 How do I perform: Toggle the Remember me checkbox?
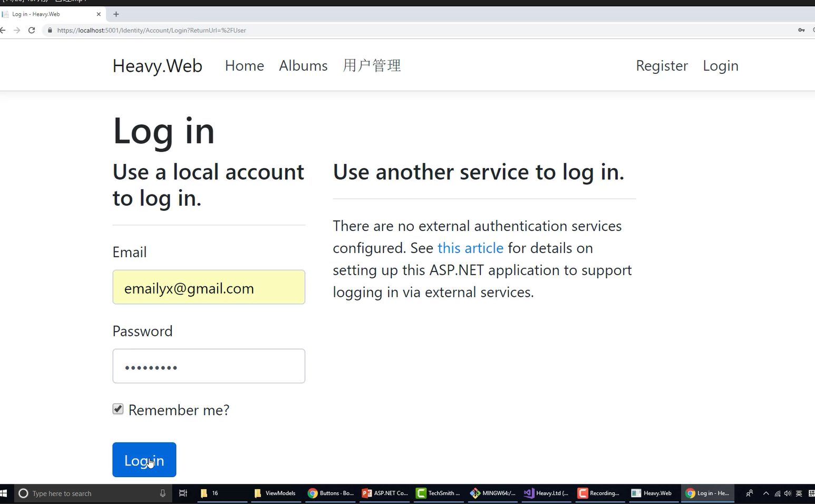[x=118, y=409]
